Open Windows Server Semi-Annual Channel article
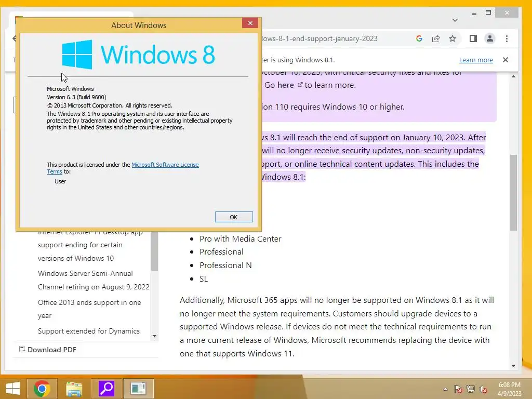 [94, 280]
